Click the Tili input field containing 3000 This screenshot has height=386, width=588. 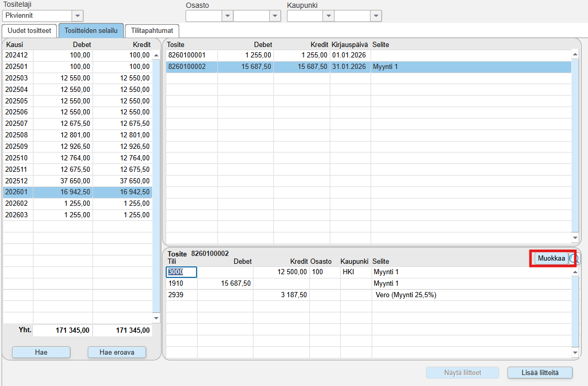coord(181,272)
